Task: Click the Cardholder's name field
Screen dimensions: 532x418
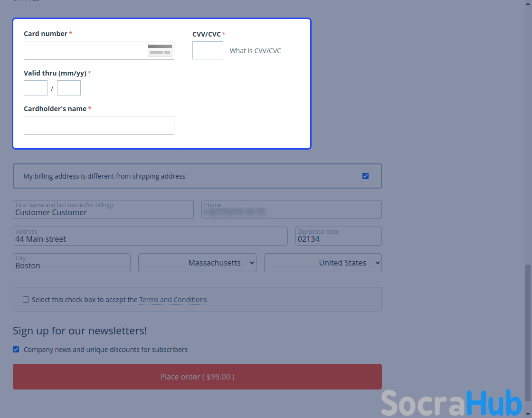Action: pos(99,125)
